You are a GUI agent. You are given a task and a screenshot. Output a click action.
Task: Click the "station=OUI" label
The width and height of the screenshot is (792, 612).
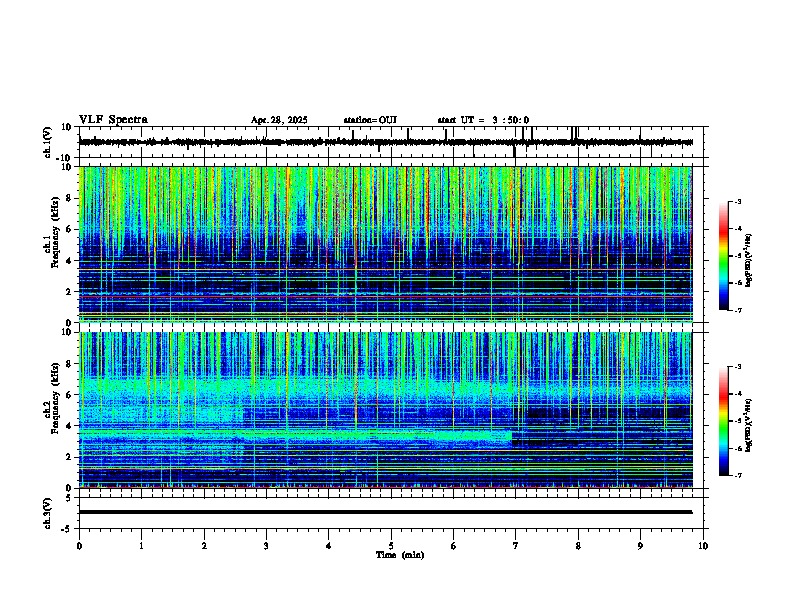pos(370,120)
